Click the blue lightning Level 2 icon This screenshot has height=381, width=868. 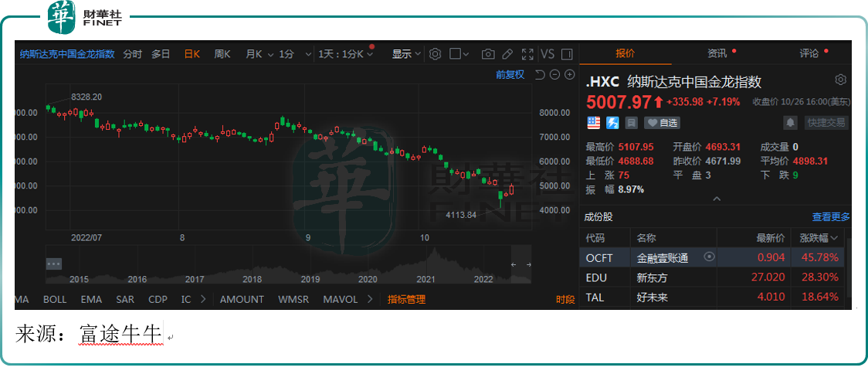(612, 122)
